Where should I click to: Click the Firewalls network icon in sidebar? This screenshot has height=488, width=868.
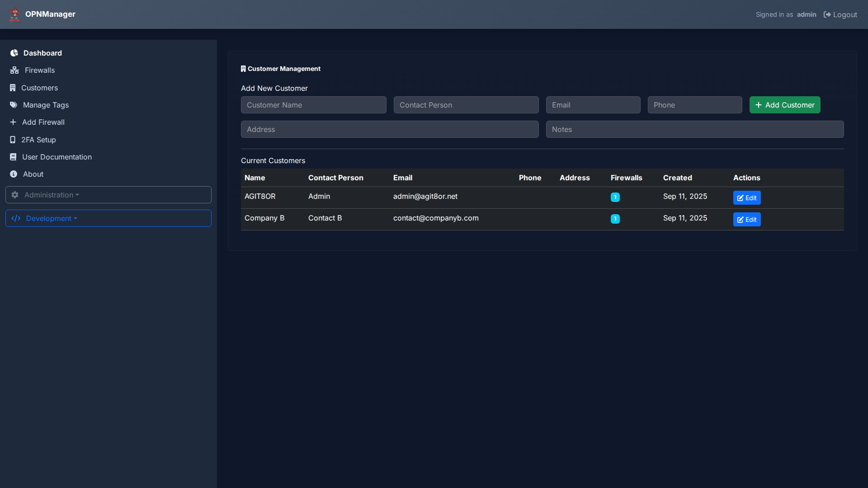(x=14, y=70)
